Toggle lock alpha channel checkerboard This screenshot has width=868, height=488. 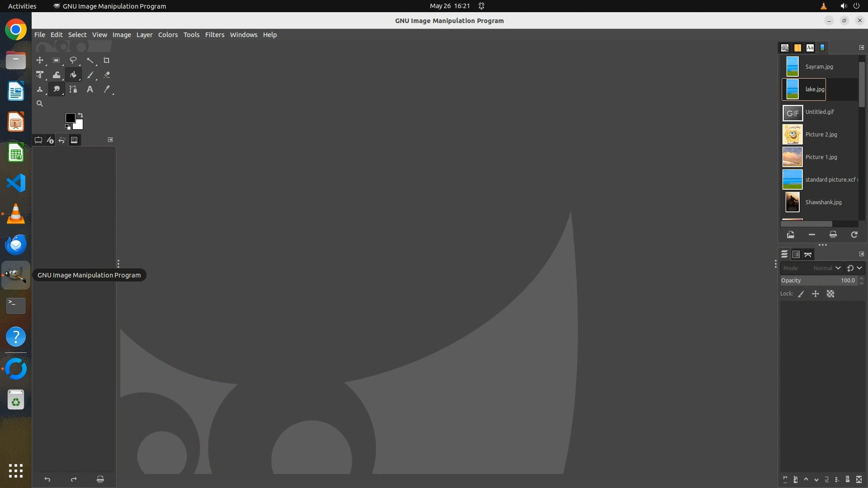coord(830,294)
